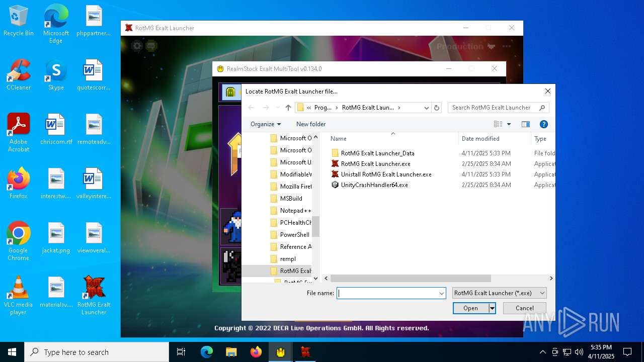Screen dimensions: 644x362
Task: Click the taskbar search box
Action: pos(97,352)
